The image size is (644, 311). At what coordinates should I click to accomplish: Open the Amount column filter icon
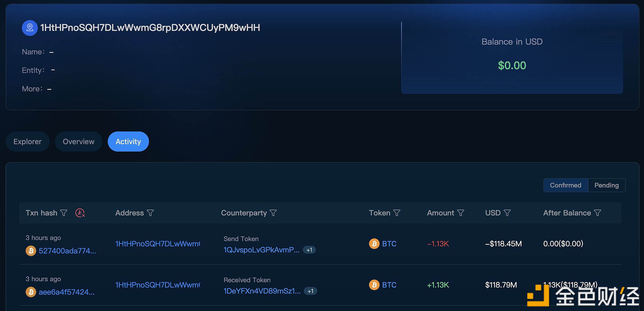pyautogui.click(x=461, y=213)
